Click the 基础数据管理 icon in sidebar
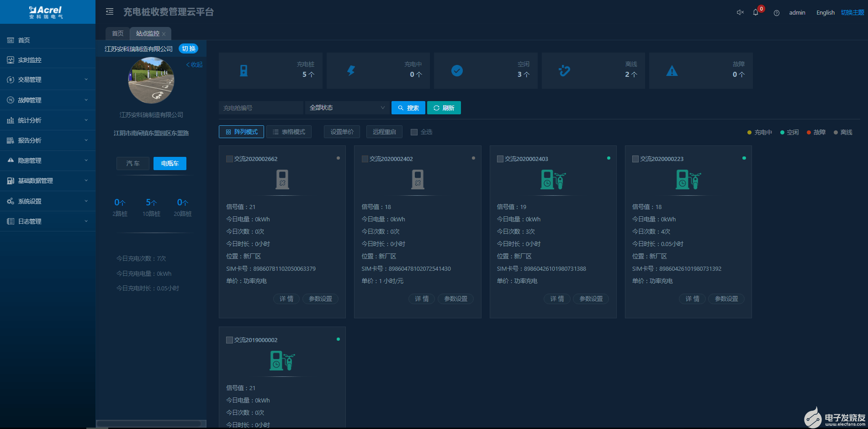Image resolution: width=868 pixels, height=429 pixels. [11, 181]
